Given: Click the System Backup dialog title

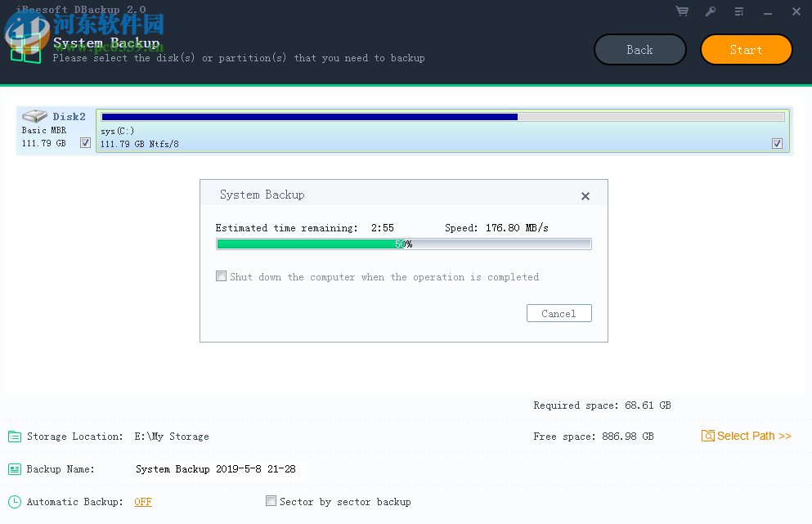Looking at the screenshot, I should tap(262, 195).
